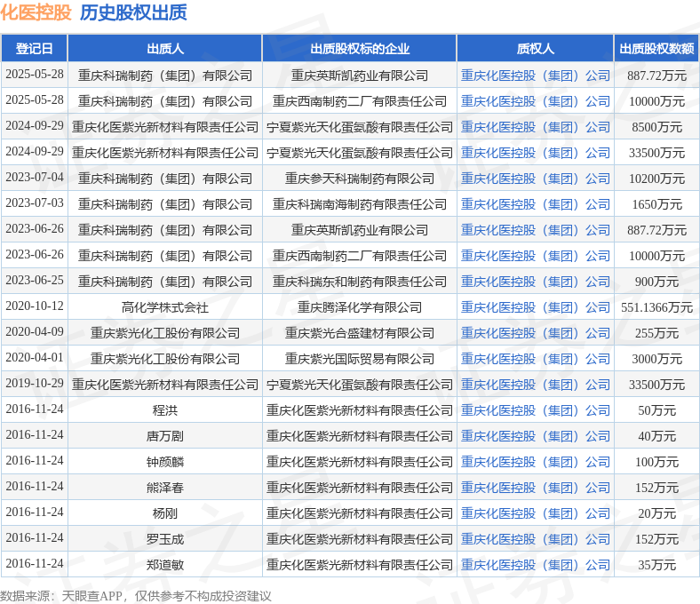Select the 重庆腾泽化学有限公司 cell
Image resolution: width=700 pixels, height=604 pixels.
tap(359, 307)
